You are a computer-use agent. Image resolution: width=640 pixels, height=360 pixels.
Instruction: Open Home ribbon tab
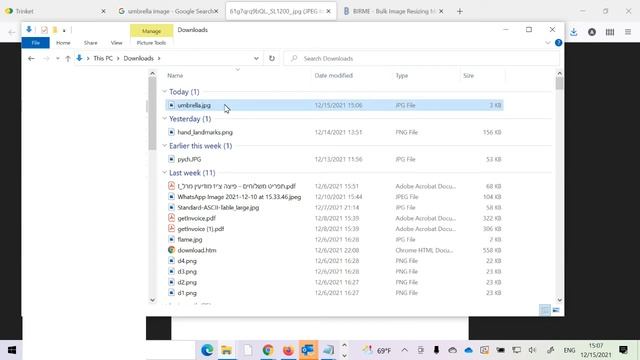click(x=63, y=43)
